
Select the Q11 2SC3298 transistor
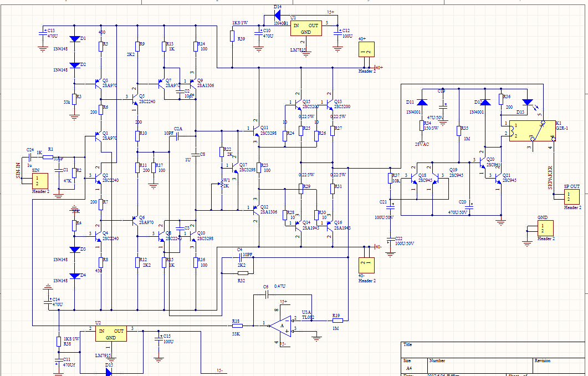[255, 130]
